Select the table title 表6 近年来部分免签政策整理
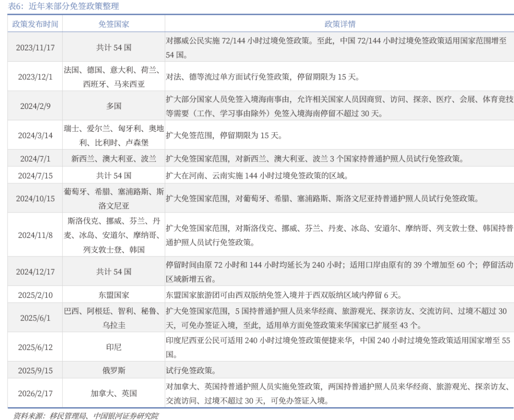 [x=60, y=6]
